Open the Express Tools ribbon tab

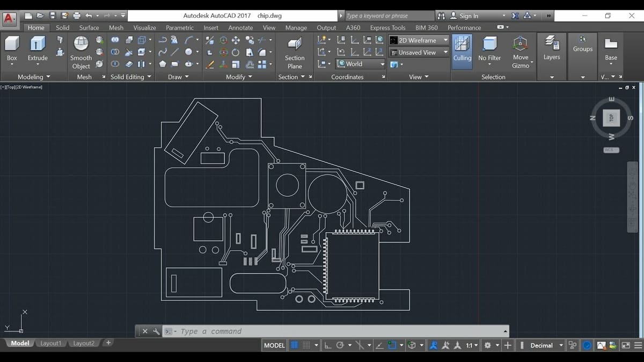pyautogui.click(x=387, y=27)
